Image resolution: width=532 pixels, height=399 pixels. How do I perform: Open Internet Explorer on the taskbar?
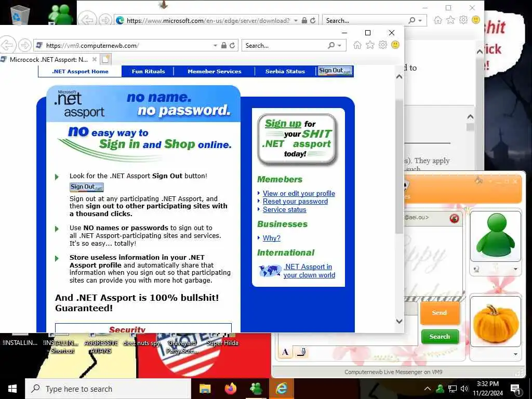[x=282, y=389]
